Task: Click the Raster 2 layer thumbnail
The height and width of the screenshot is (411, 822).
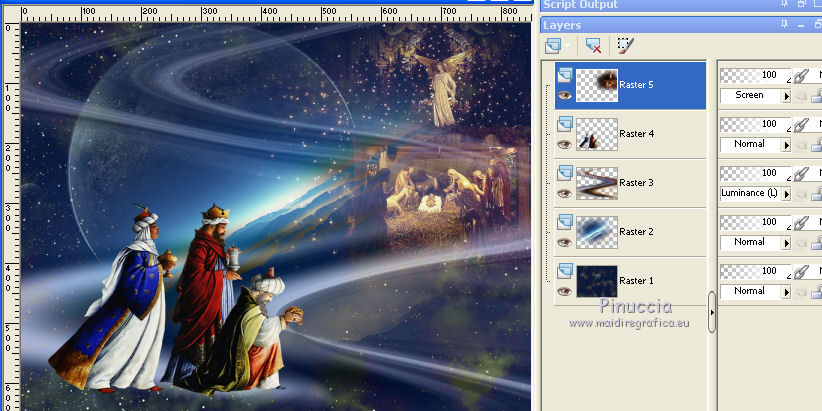Action: [x=597, y=232]
